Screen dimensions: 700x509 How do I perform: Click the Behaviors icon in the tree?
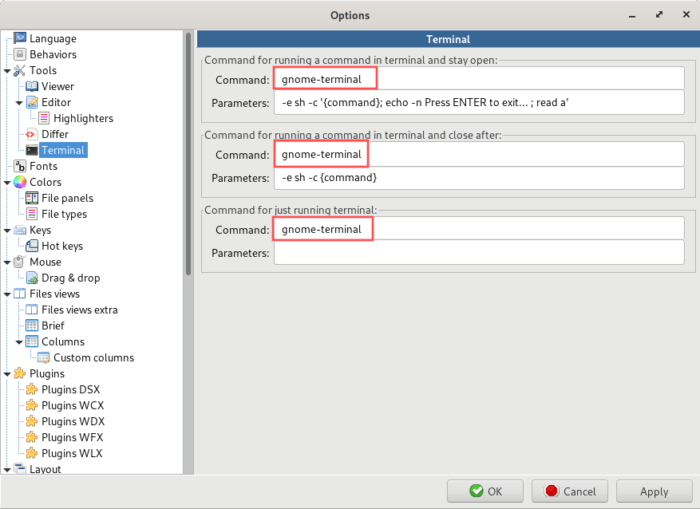coord(20,54)
